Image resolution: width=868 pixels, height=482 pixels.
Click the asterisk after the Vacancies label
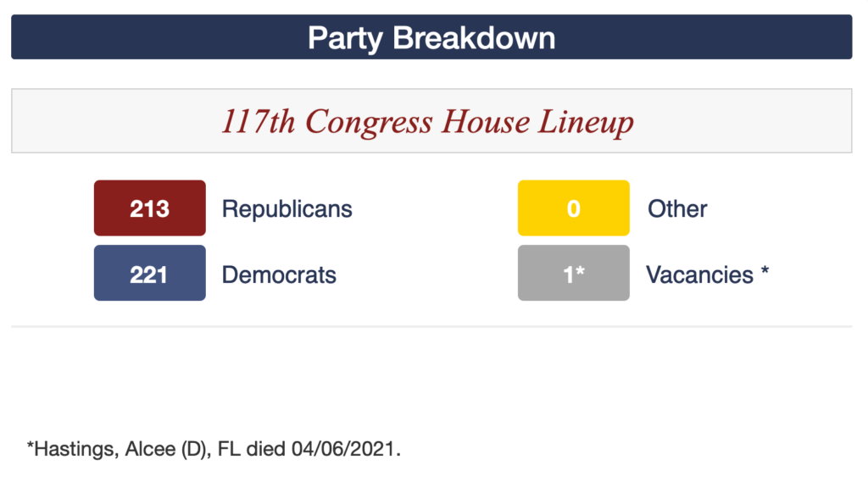click(x=765, y=272)
